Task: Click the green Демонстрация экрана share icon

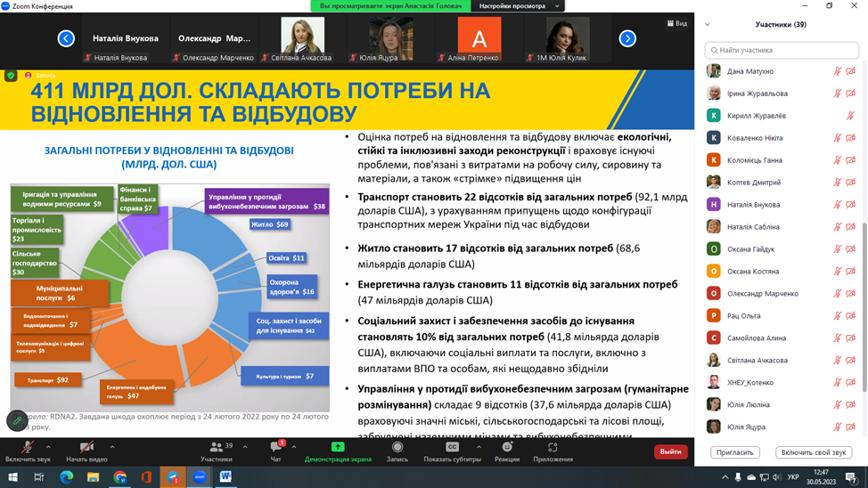Action: (338, 449)
